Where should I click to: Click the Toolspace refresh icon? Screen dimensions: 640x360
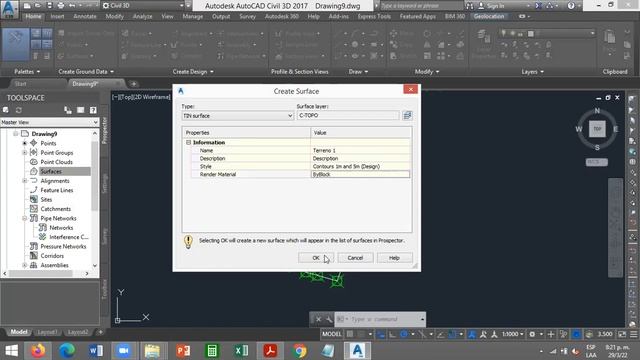pos(19,110)
